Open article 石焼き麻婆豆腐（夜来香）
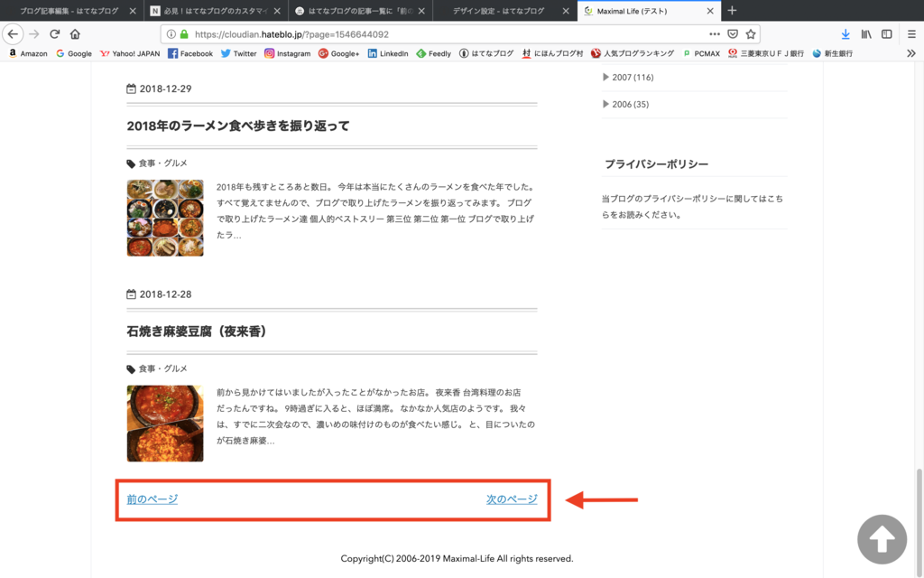924x578 pixels. click(x=199, y=331)
